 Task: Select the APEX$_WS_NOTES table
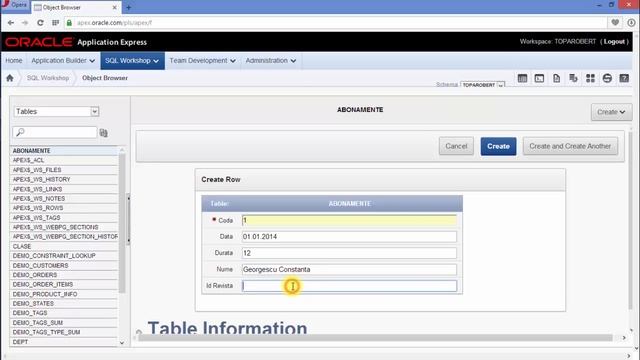pyautogui.click(x=64, y=198)
